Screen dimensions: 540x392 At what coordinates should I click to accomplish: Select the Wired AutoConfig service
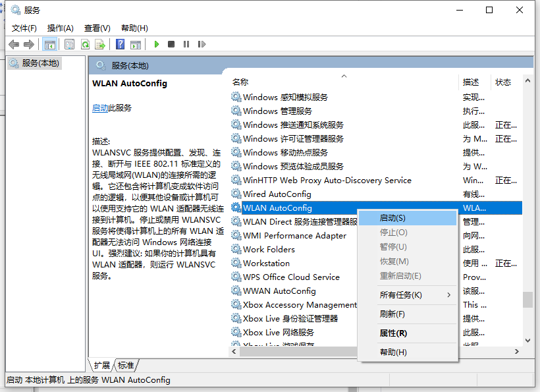click(x=375, y=194)
